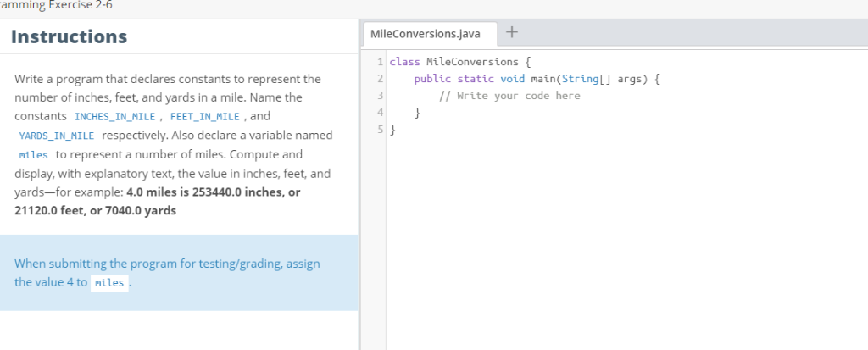Click the Instructions heading
The height and width of the screenshot is (350, 868).
point(70,36)
